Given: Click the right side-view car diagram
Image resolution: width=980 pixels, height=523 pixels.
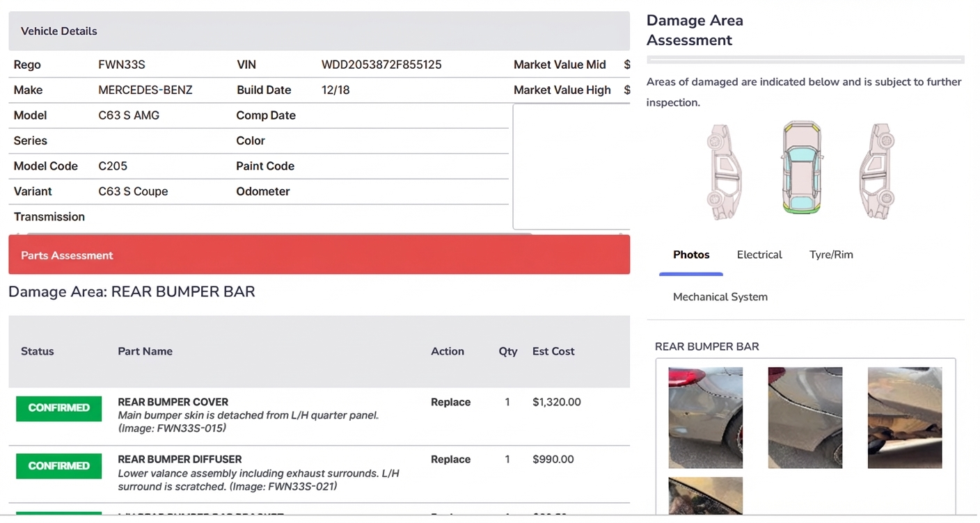Looking at the screenshot, I should pos(877,171).
